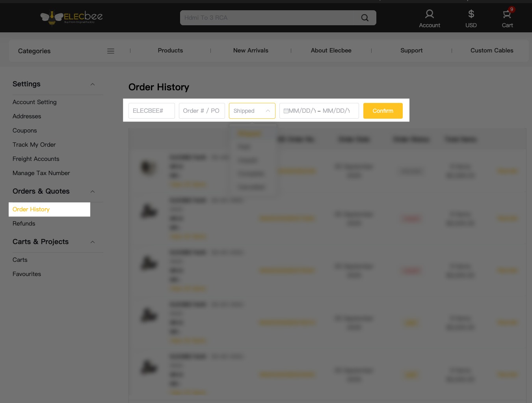Screen dimensions: 532x403
Task: Click the Elecbee logo
Action: [x=71, y=17]
